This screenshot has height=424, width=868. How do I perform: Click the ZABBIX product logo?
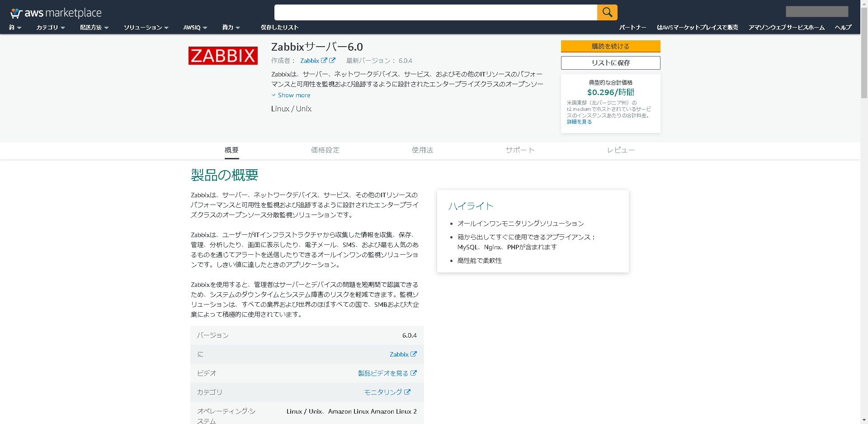click(223, 56)
